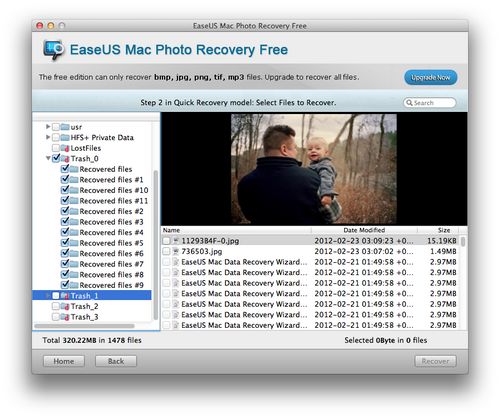Click the file icon of 736503.jpg

point(176,251)
